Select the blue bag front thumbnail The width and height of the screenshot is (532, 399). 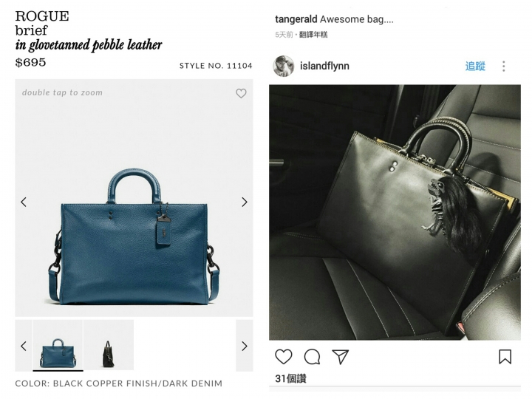(x=58, y=345)
